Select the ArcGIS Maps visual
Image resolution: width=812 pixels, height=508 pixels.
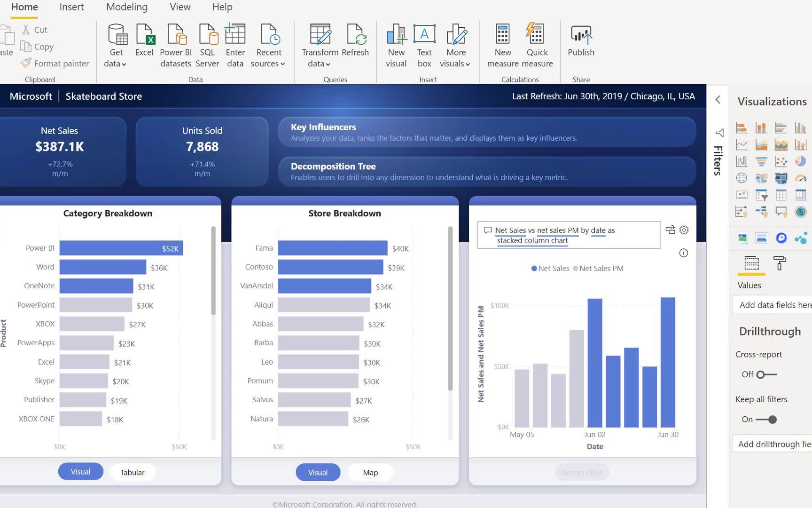point(800,212)
